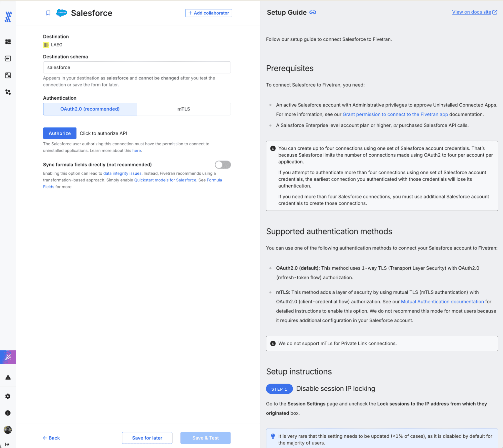Click the Save for later button
This screenshot has height=448, width=503.
[147, 438]
